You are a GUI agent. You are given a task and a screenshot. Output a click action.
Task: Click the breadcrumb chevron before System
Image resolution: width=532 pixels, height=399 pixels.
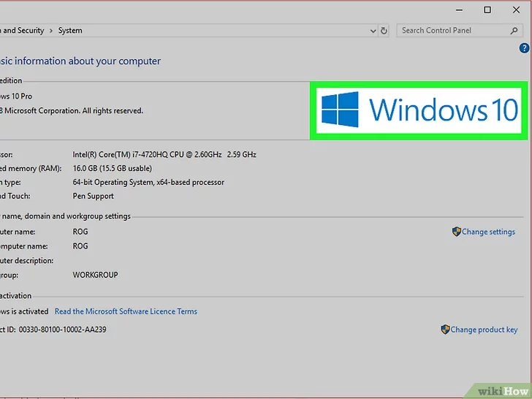(x=51, y=31)
